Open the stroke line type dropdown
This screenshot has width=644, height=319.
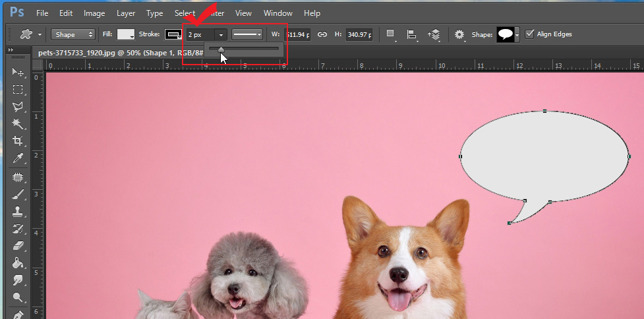click(247, 34)
